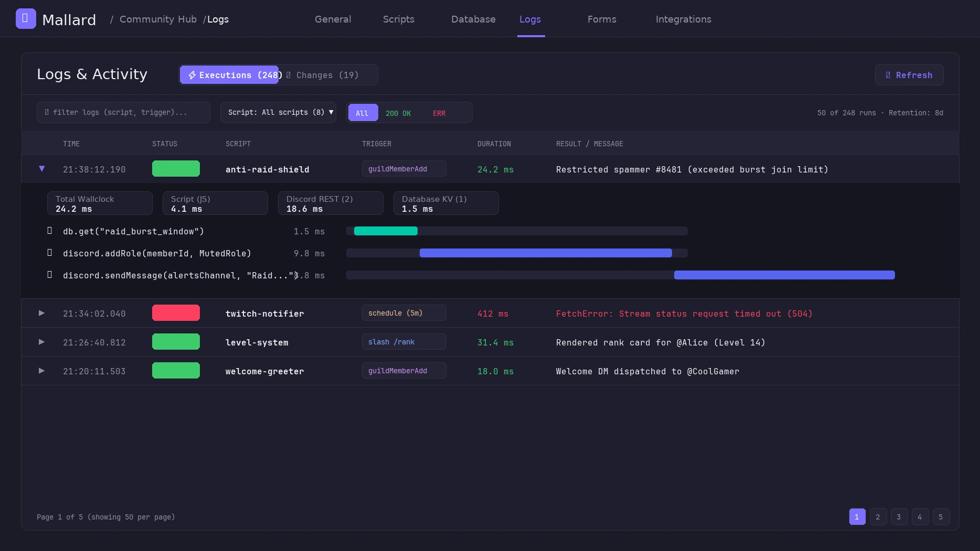Click the green status badge for level-system
Viewport: 980px width, 551px height.
coord(176,341)
